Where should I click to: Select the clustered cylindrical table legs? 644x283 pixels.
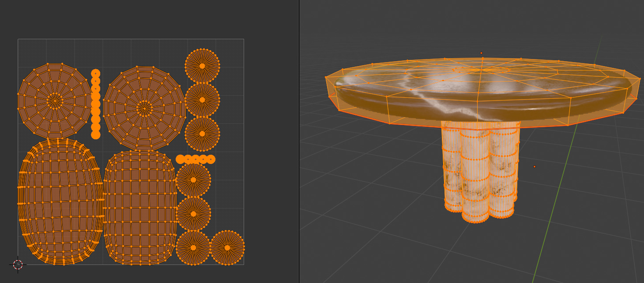tap(480, 171)
